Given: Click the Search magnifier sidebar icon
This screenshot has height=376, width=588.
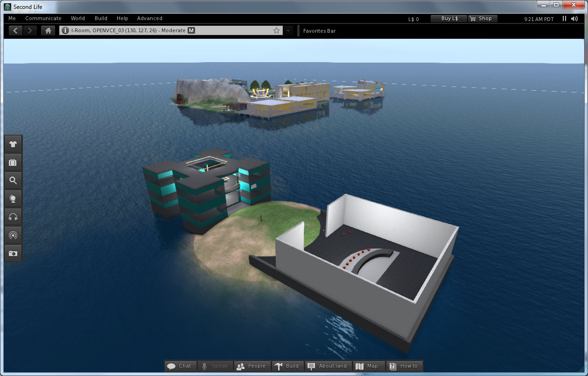Looking at the screenshot, I should coord(13,181).
